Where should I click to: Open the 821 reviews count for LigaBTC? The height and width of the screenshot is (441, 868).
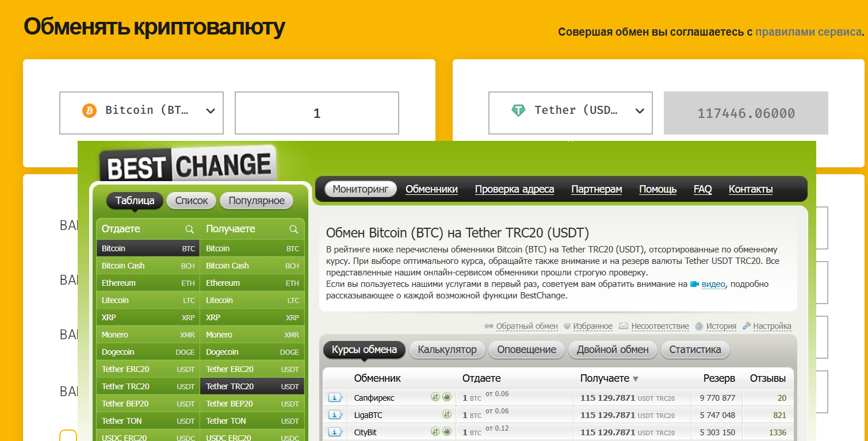[x=780, y=415]
